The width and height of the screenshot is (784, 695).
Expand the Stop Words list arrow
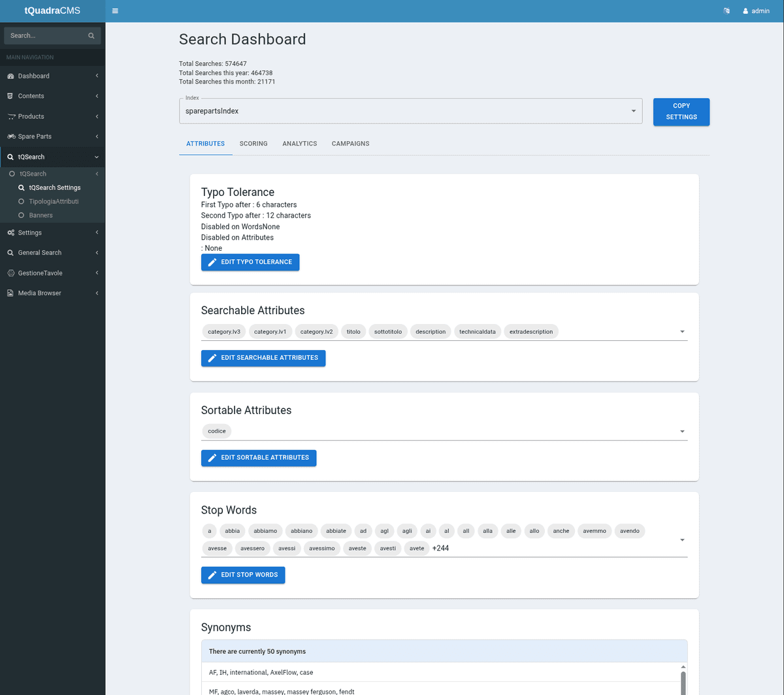pos(682,540)
